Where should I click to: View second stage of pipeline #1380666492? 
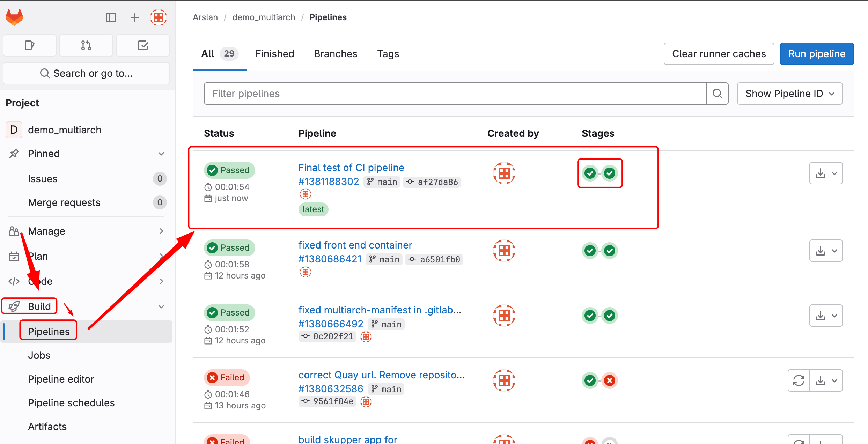coord(610,316)
